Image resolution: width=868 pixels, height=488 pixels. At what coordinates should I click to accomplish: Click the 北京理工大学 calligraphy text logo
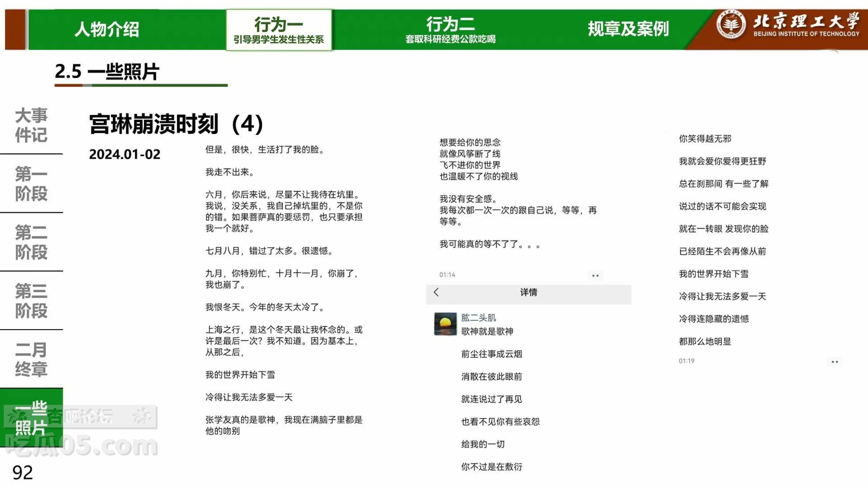pyautogui.click(x=806, y=21)
